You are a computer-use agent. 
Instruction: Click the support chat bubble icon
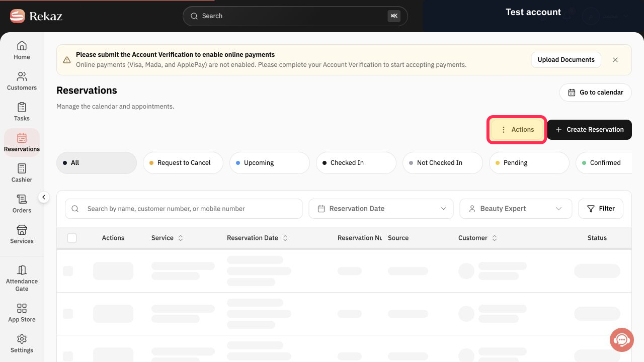(x=622, y=340)
